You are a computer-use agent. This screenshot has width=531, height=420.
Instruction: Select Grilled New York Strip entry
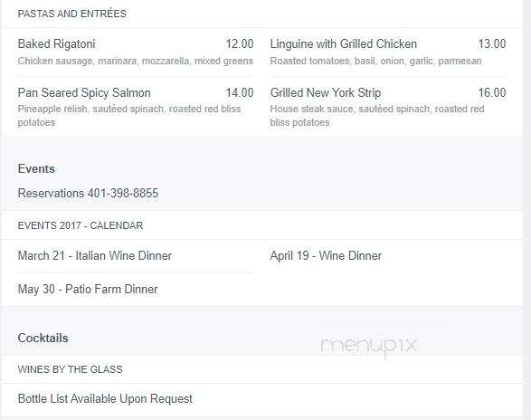[326, 92]
